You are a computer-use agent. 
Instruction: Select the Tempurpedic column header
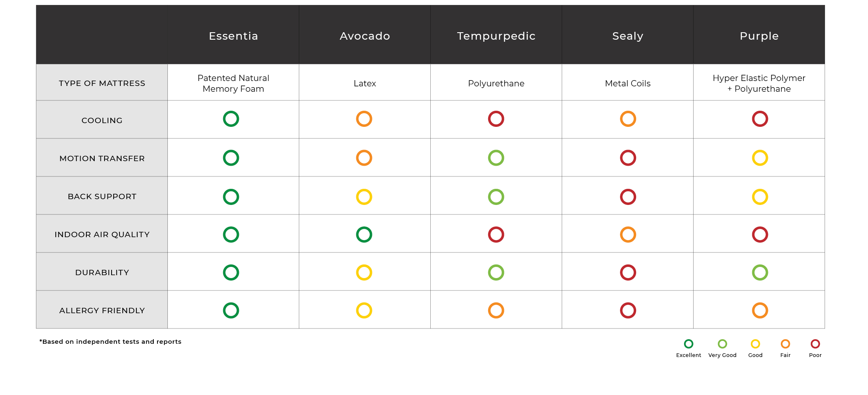click(496, 36)
